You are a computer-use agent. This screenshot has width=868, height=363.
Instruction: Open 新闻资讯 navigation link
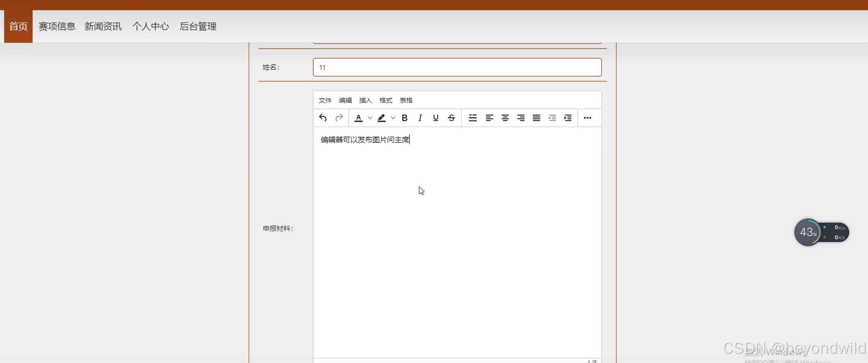click(103, 26)
